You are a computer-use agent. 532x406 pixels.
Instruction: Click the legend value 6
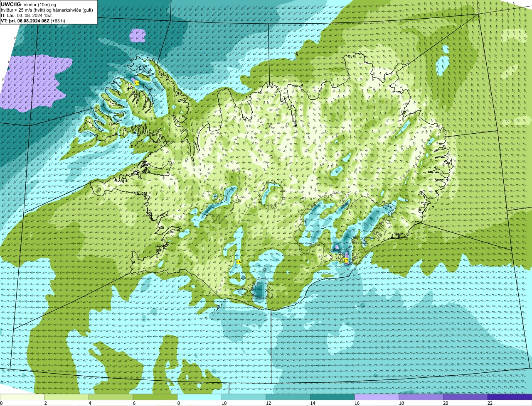[x=134, y=403]
